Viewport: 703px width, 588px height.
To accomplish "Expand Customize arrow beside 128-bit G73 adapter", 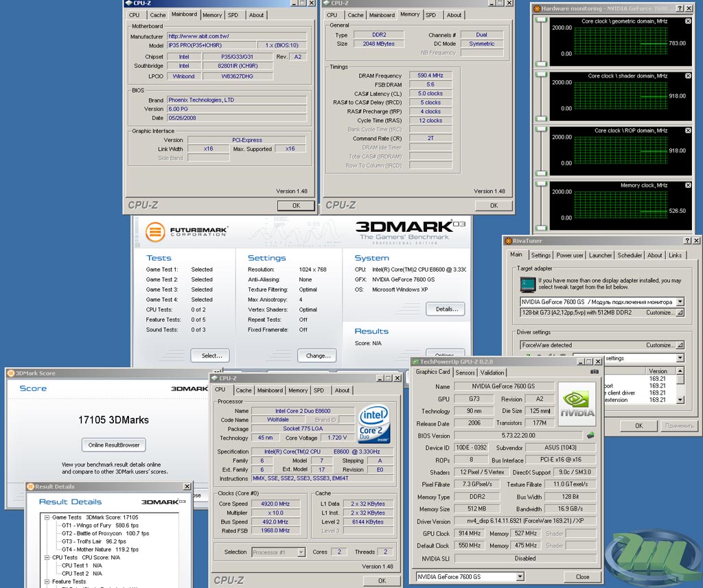I will [680, 313].
